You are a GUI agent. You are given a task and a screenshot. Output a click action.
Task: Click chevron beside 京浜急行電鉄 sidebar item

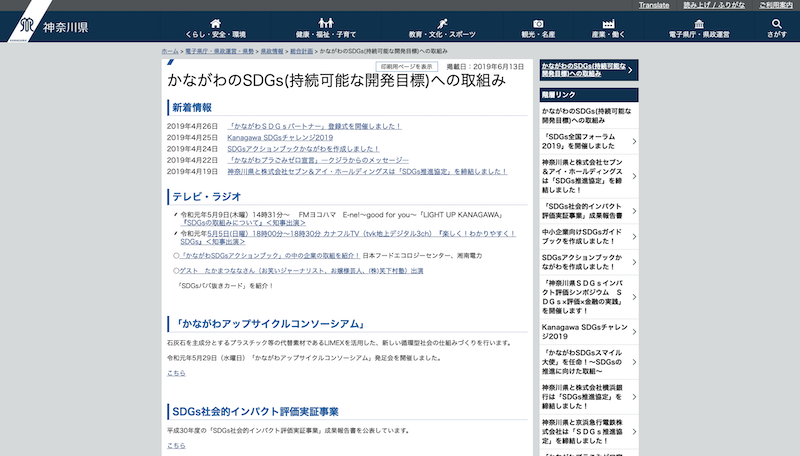pyautogui.click(x=634, y=432)
